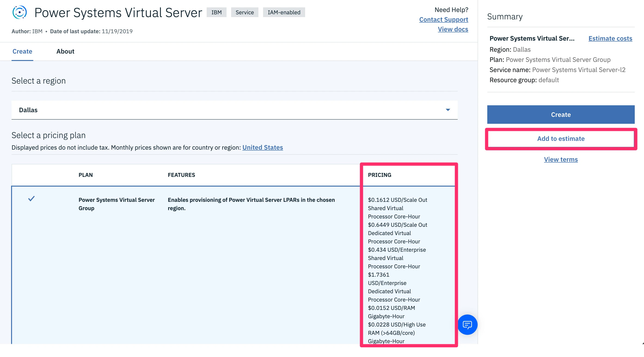Open the Contact Support link
This screenshot has width=644, height=357.
(444, 19)
